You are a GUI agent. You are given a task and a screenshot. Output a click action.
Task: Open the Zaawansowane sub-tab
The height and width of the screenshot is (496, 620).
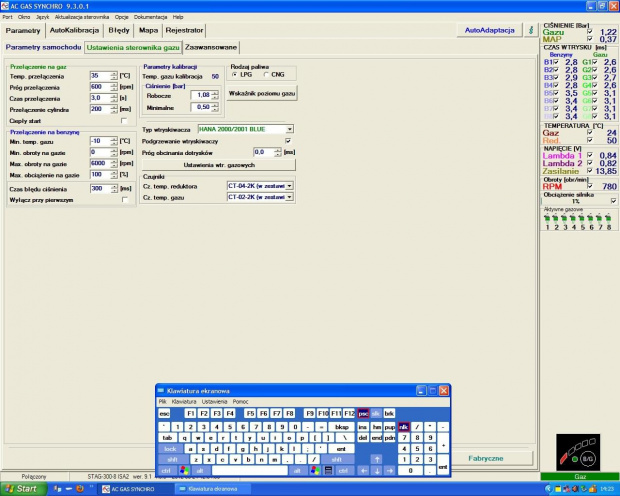[212, 47]
